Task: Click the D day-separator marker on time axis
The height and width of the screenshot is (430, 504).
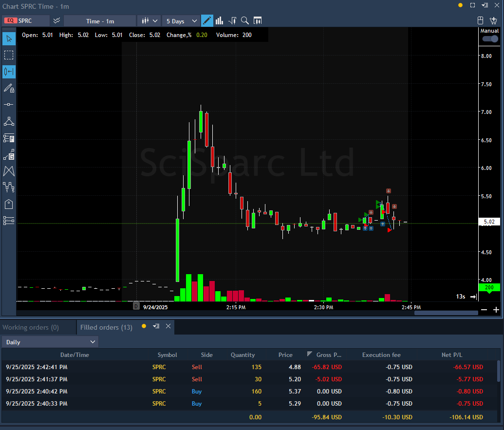Action: [x=136, y=306]
